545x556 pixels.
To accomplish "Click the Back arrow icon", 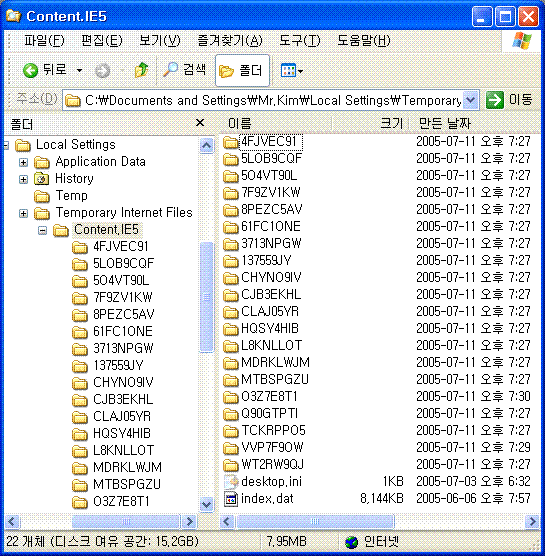I will point(30,70).
